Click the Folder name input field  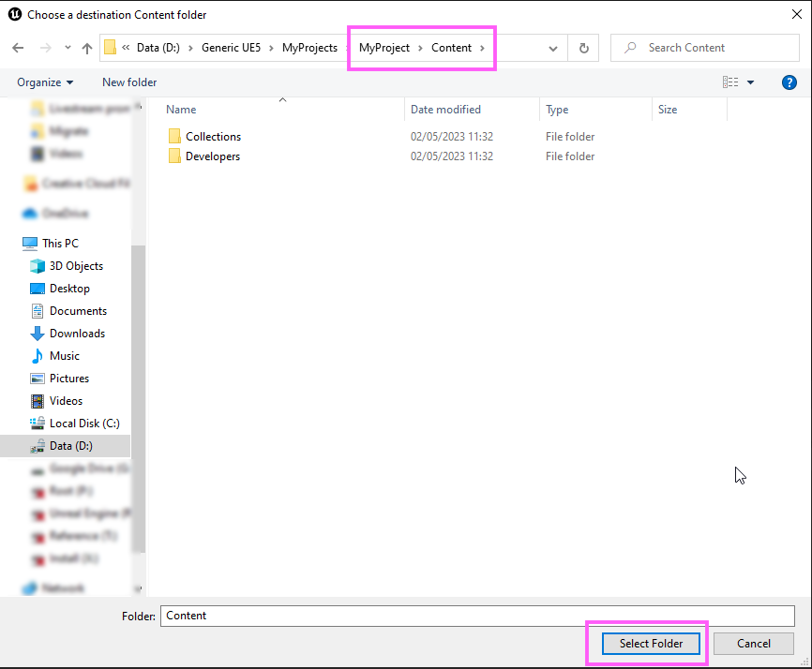[477, 616]
